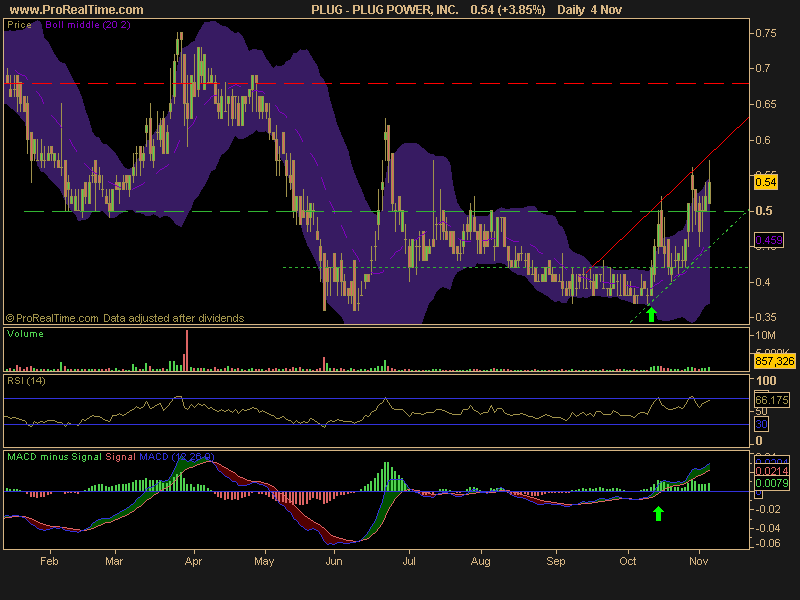
Task: Click the May label on time axis
Action: 264,561
